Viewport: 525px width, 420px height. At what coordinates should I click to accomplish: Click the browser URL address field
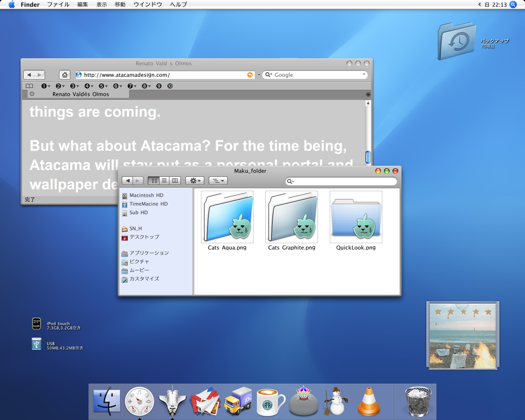tap(164, 75)
